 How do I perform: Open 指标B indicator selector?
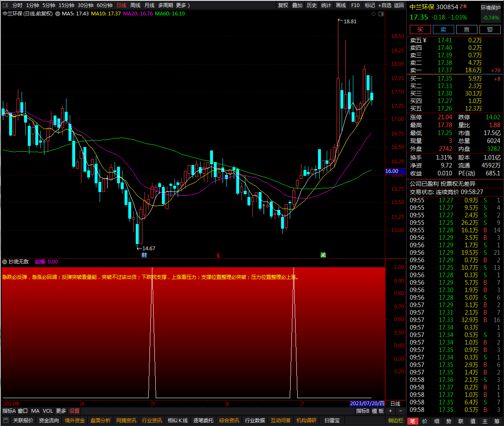(x=362, y=411)
